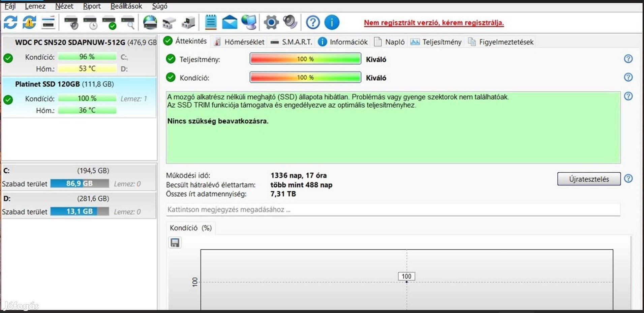The width and height of the screenshot is (644, 313).
Task: Open the Nézet menu
Action: tap(64, 6)
